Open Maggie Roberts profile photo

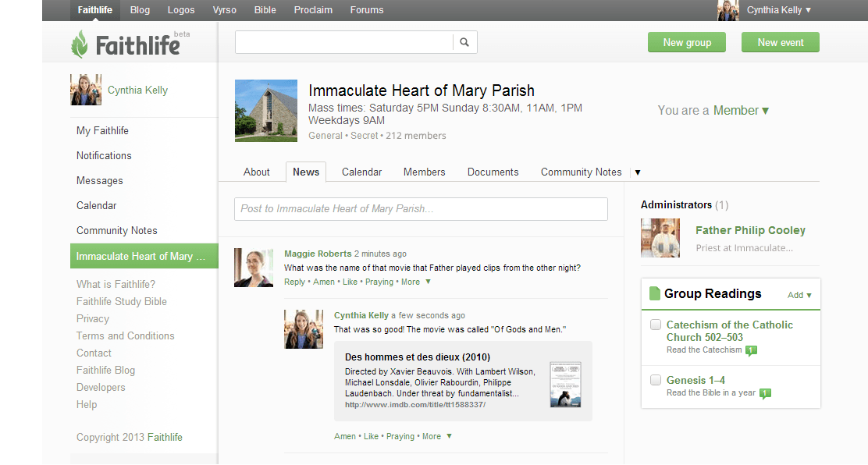[254, 268]
